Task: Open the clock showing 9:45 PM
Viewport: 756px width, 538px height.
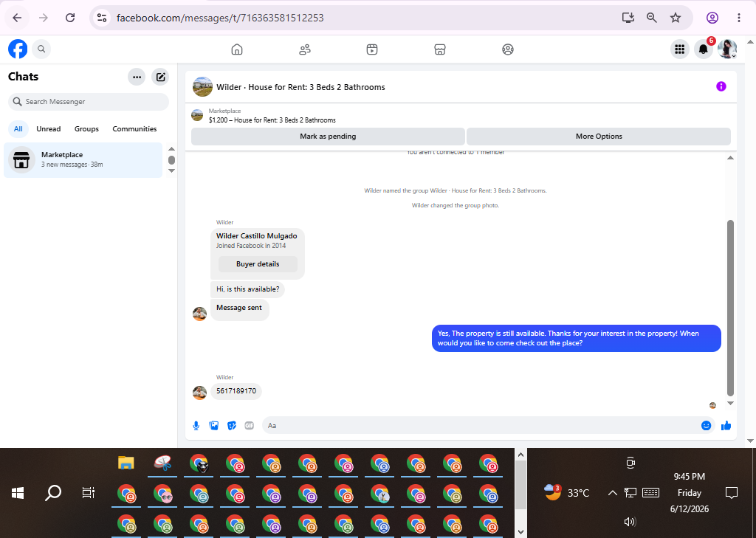Action: coord(690,493)
